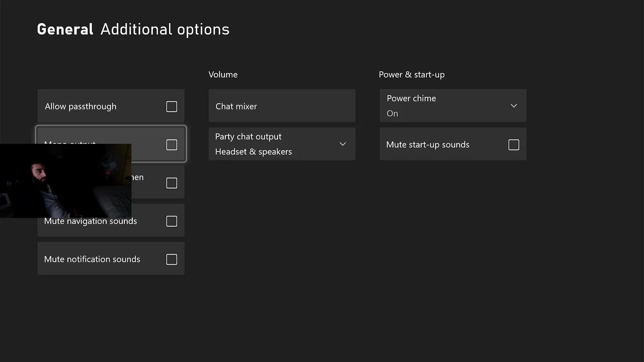Select the General heading
The height and width of the screenshot is (362, 644).
click(65, 29)
